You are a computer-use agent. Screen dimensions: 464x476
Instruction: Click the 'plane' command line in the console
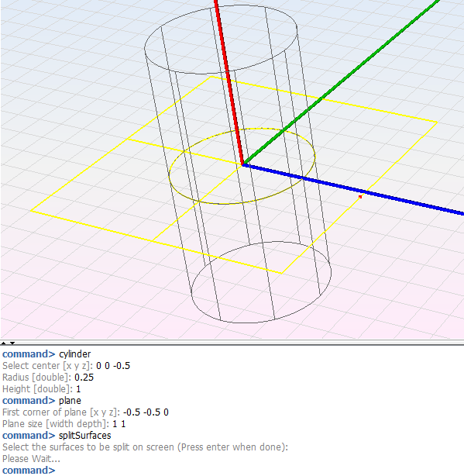42,400
